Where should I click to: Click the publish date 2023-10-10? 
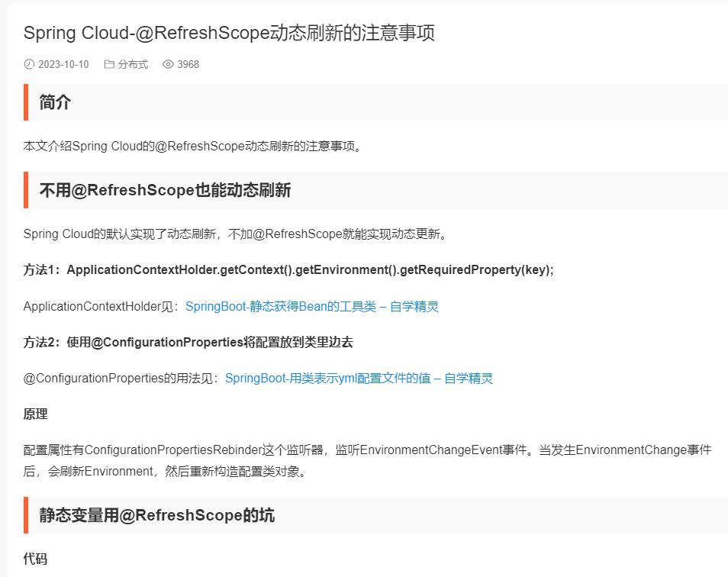(x=63, y=64)
